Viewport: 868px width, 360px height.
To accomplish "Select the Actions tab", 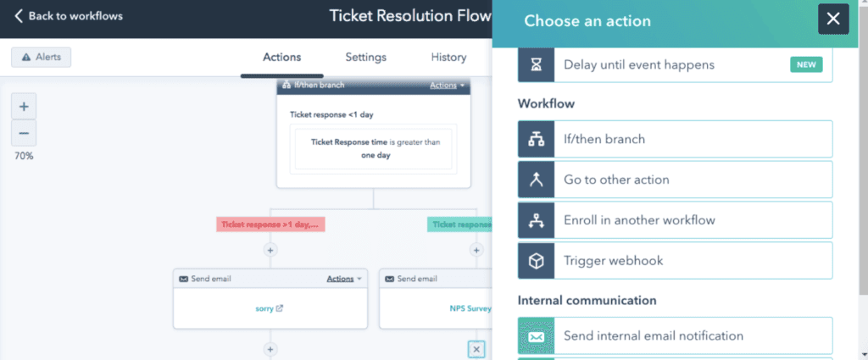I will pos(281,58).
